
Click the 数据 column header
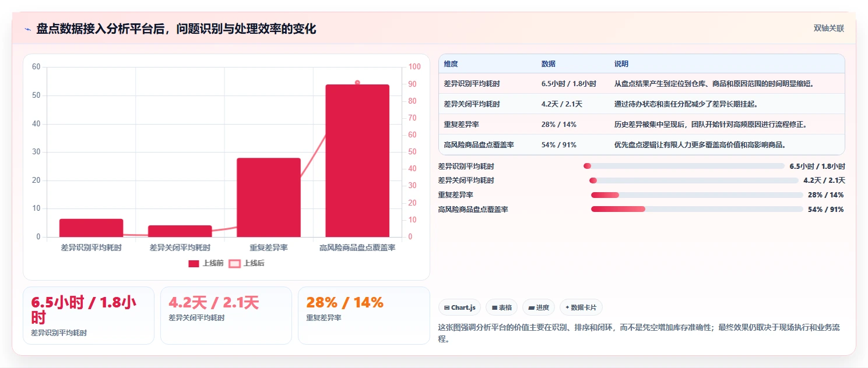coord(549,63)
